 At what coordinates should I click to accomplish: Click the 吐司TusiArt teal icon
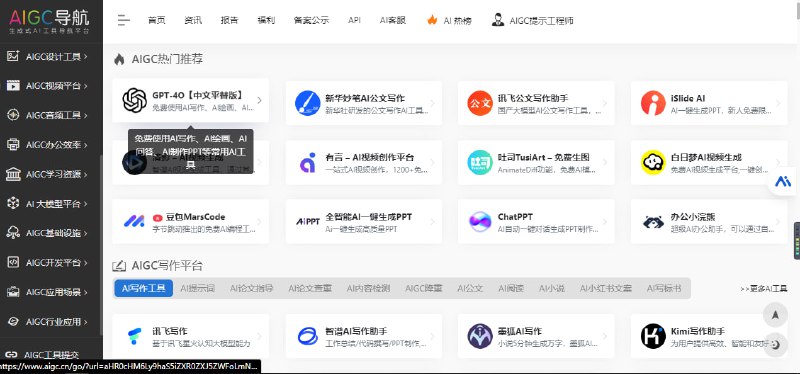click(x=480, y=162)
